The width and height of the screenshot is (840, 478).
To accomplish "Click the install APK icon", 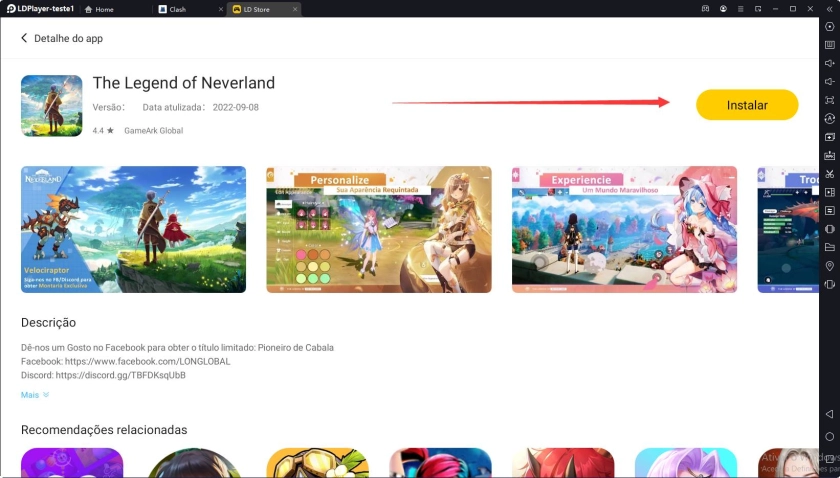I will tap(830, 155).
